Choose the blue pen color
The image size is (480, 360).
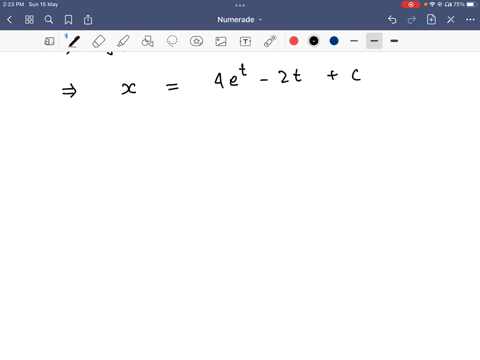tap(334, 41)
